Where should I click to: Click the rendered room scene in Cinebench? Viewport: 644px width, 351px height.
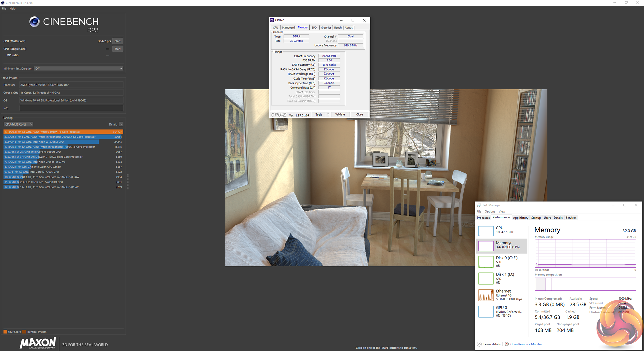386,178
